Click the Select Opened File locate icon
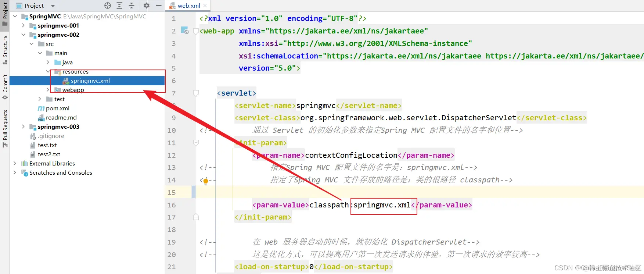 107,6
